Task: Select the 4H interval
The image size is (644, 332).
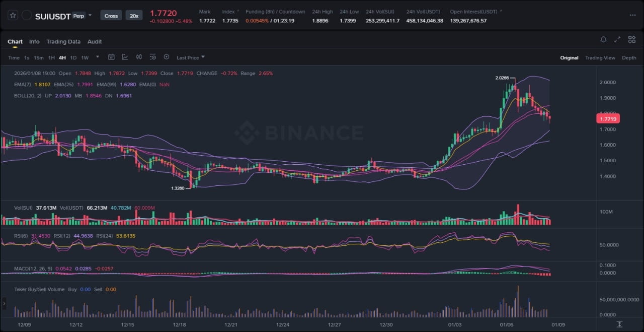Action: click(x=62, y=58)
